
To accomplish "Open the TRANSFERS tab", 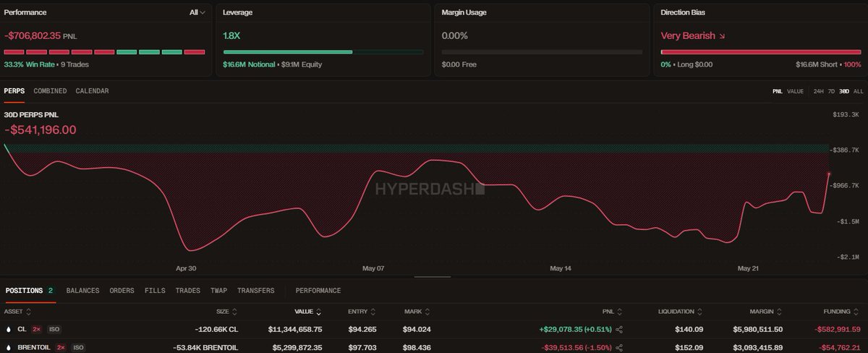I will click(255, 291).
